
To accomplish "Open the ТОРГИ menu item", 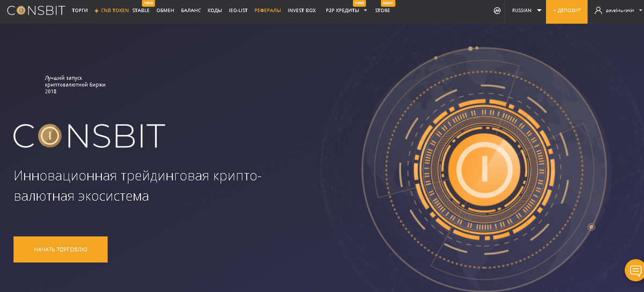I will (79, 10).
